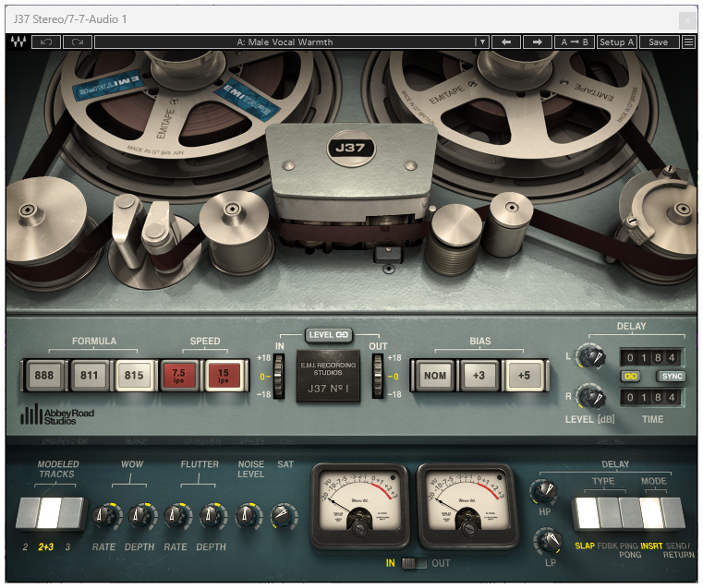Screen dimensions: 703x588
Task: Select the 888 tape formula
Action: (x=43, y=377)
